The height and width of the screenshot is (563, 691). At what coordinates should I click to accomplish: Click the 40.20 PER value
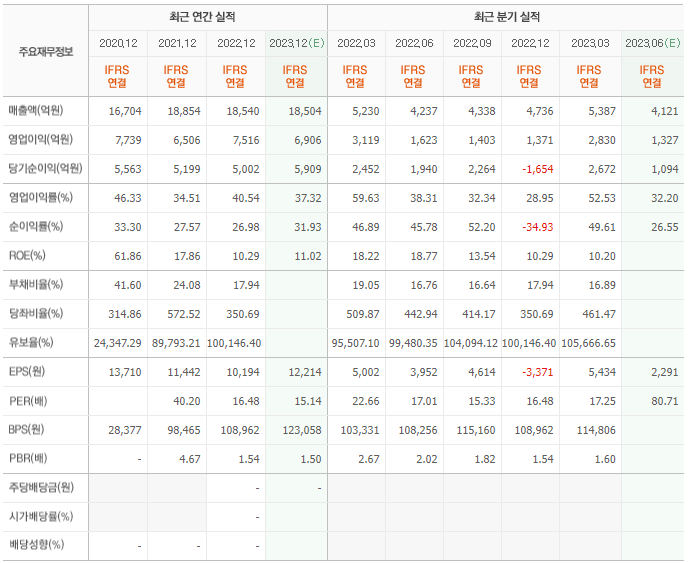click(x=187, y=401)
